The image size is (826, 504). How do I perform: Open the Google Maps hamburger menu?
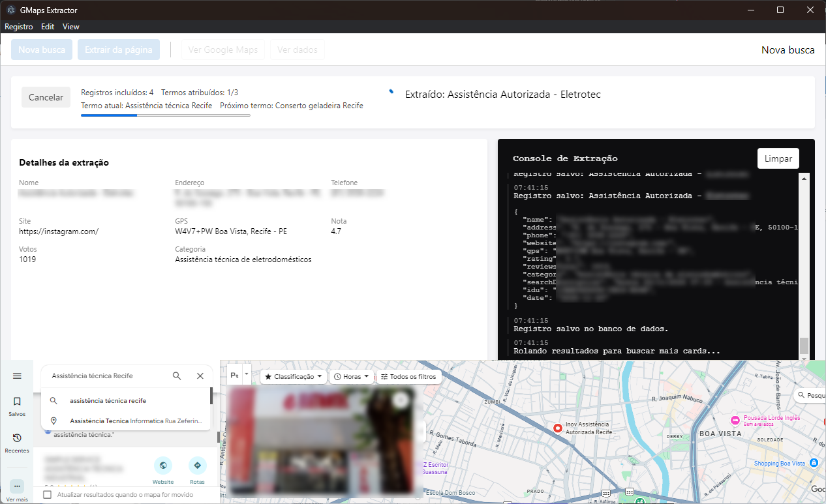pos(17,376)
